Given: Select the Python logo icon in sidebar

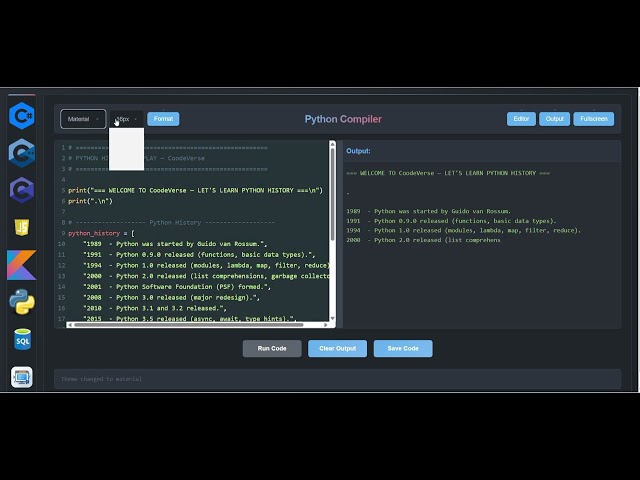Looking at the screenshot, I should [22, 301].
